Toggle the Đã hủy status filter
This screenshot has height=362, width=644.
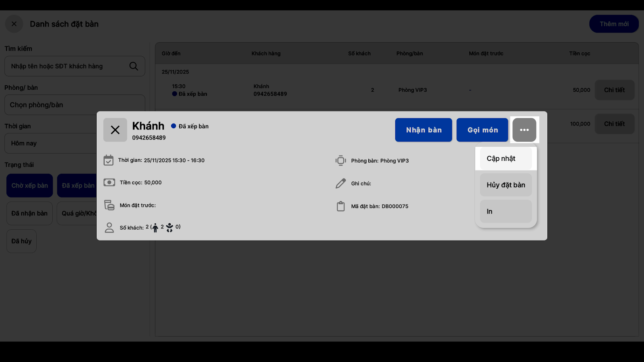(21, 241)
